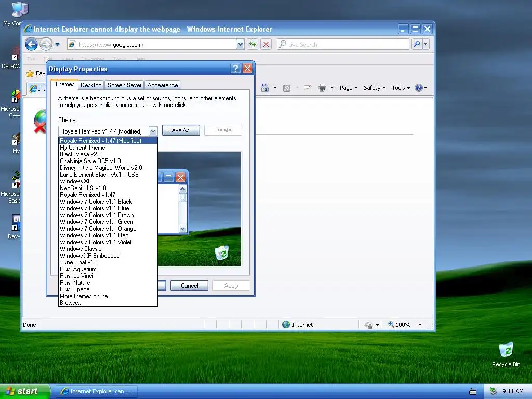Switch to the Appearance tab
The height and width of the screenshot is (399, 532).
[x=162, y=85]
